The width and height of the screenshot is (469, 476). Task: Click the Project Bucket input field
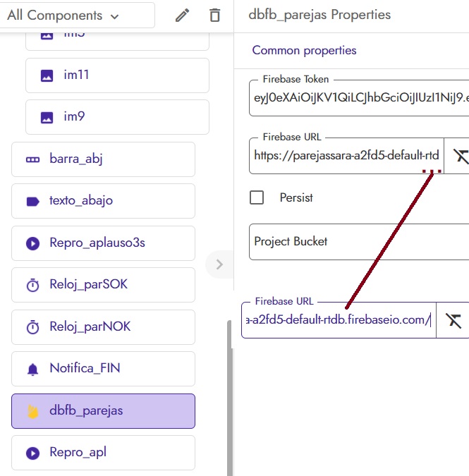[x=360, y=242]
